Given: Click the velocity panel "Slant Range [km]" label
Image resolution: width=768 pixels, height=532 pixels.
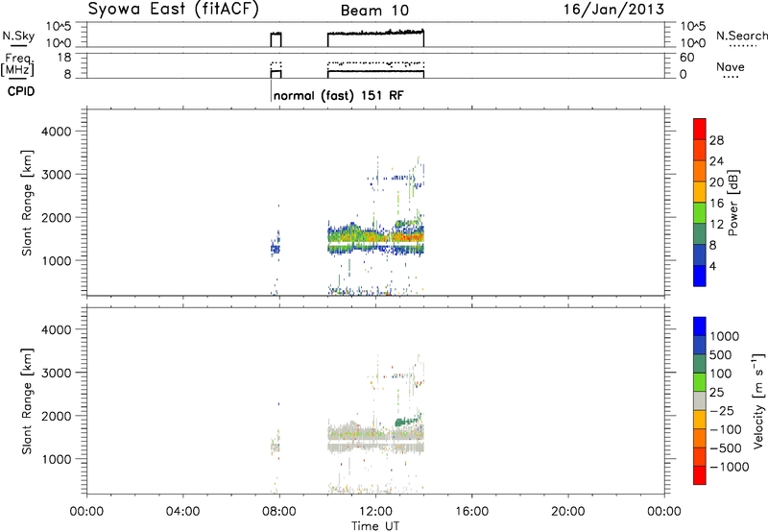Looking at the screenshot, I should tap(27, 401).
